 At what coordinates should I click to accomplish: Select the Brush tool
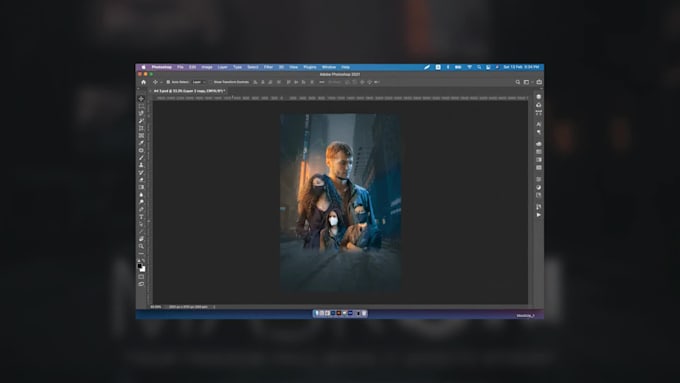pyautogui.click(x=141, y=157)
